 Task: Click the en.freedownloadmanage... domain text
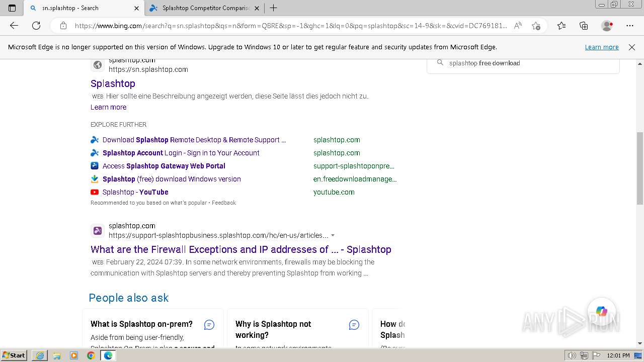tap(355, 179)
